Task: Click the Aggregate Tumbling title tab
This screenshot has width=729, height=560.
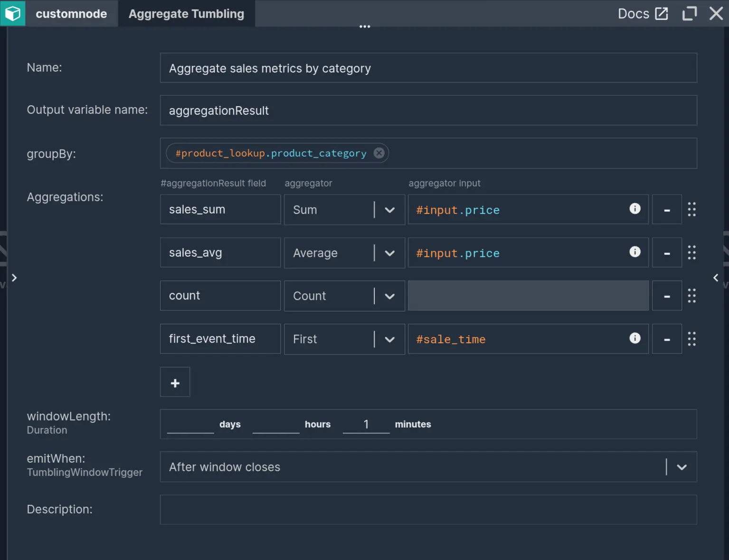Action: point(186,14)
